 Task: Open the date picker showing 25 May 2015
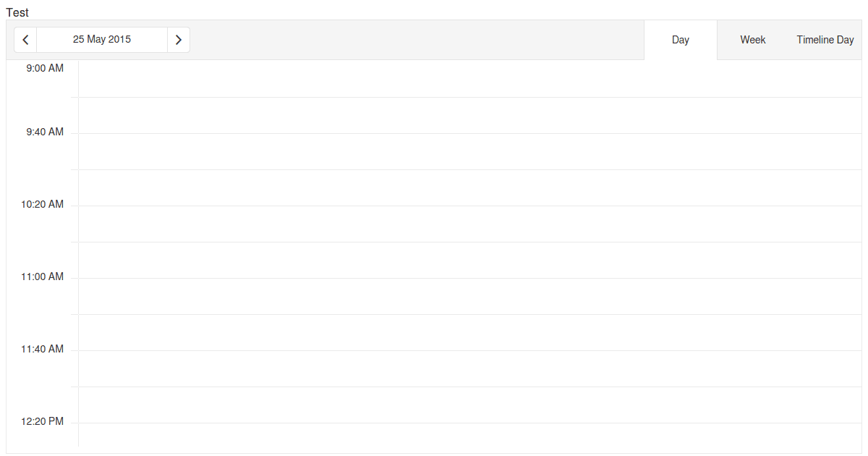(x=102, y=39)
